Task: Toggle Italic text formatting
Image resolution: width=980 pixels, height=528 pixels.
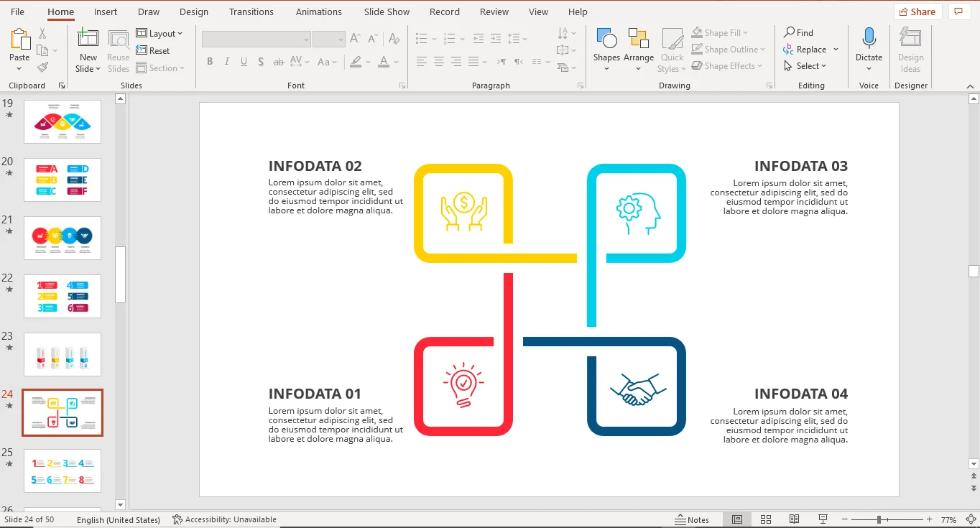Action: coord(227,62)
